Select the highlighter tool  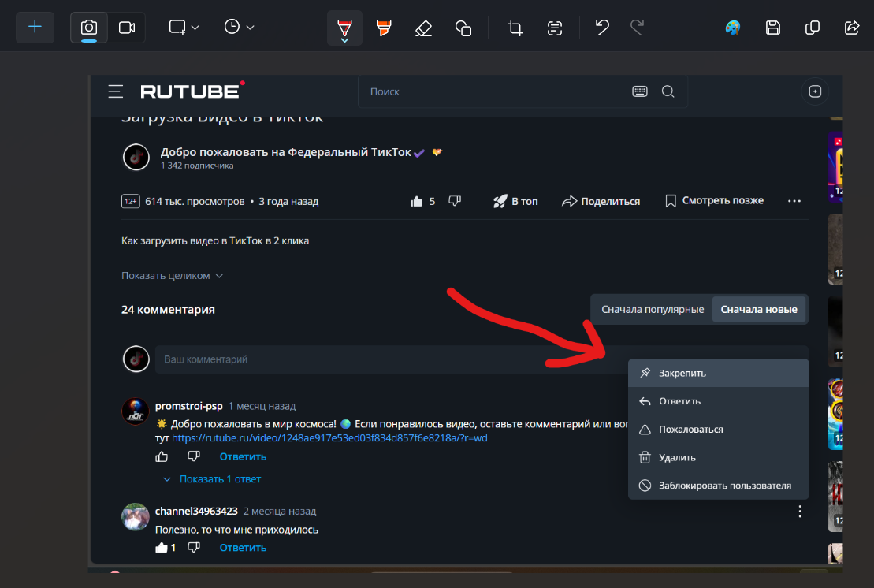point(384,28)
